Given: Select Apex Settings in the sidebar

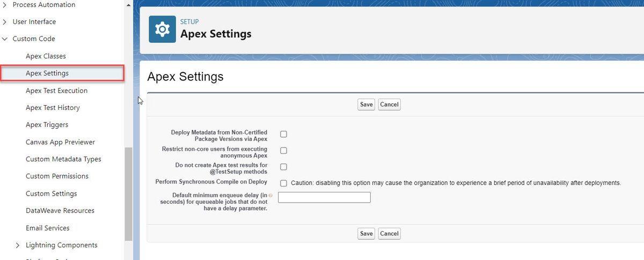Looking at the screenshot, I should [62, 73].
